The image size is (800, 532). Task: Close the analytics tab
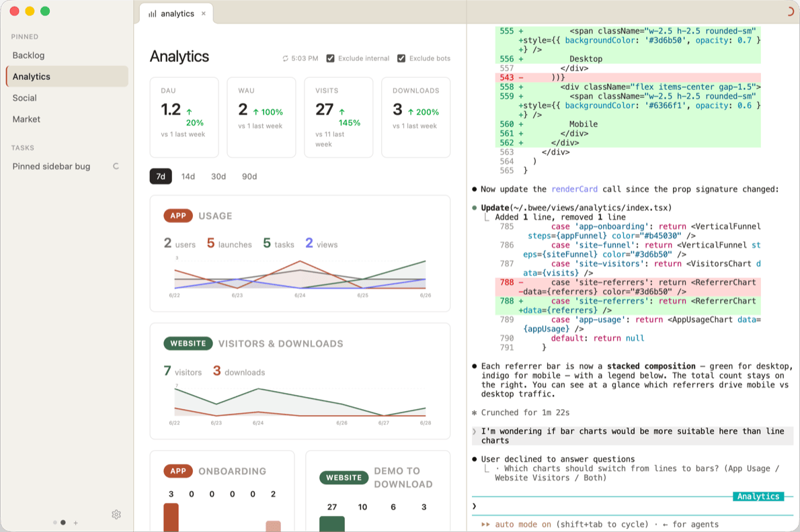(x=204, y=13)
